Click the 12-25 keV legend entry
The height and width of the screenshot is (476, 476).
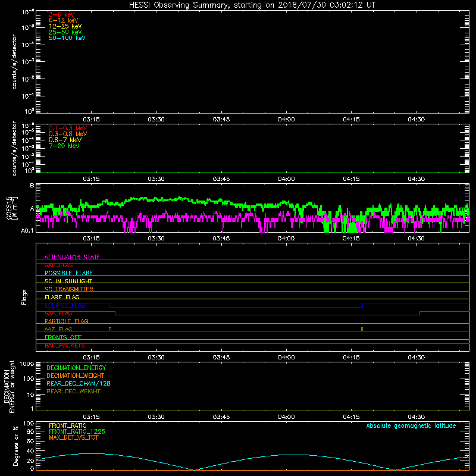point(65,26)
